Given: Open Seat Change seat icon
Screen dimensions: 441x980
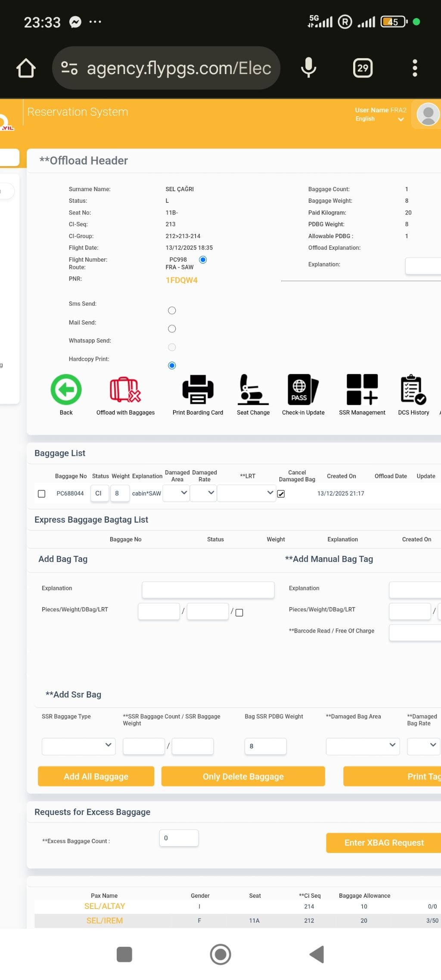Looking at the screenshot, I should click(x=253, y=389).
